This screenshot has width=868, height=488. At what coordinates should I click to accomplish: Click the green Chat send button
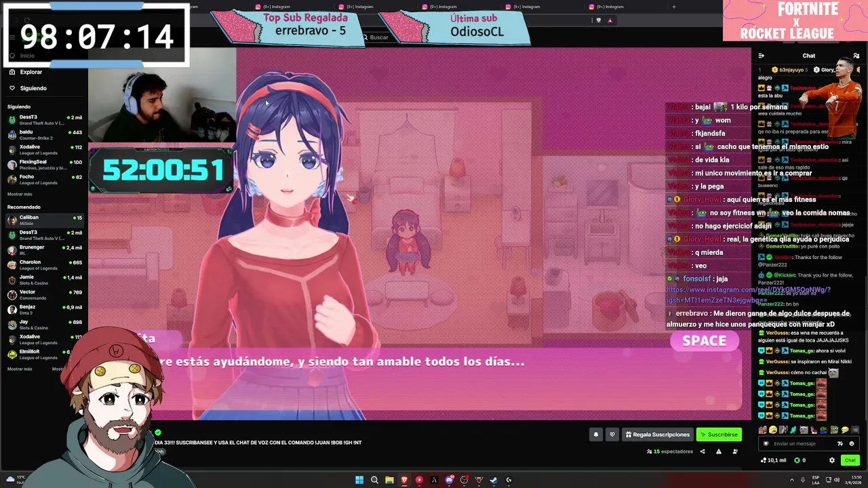850,460
